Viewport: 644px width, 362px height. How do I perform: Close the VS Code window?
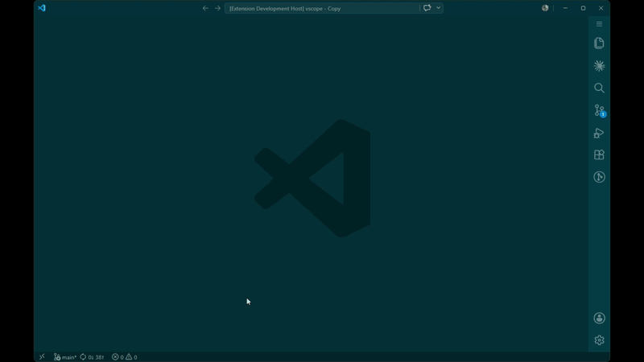coord(601,8)
